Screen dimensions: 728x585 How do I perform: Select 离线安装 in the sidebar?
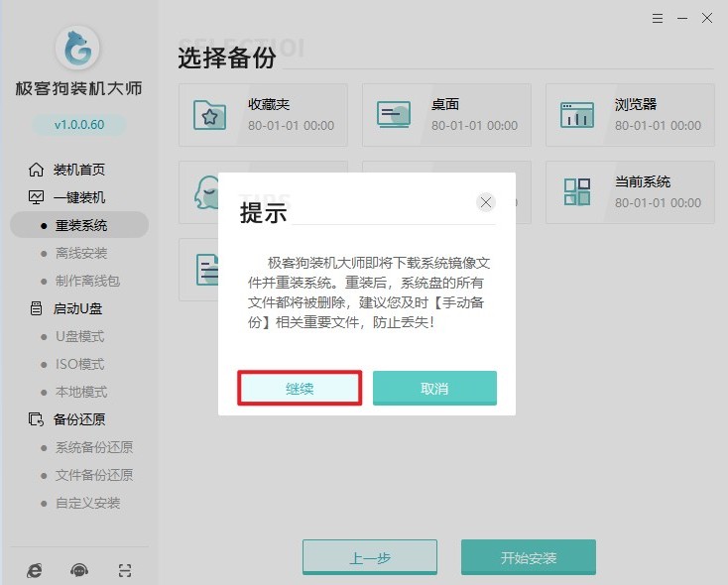[x=81, y=253]
